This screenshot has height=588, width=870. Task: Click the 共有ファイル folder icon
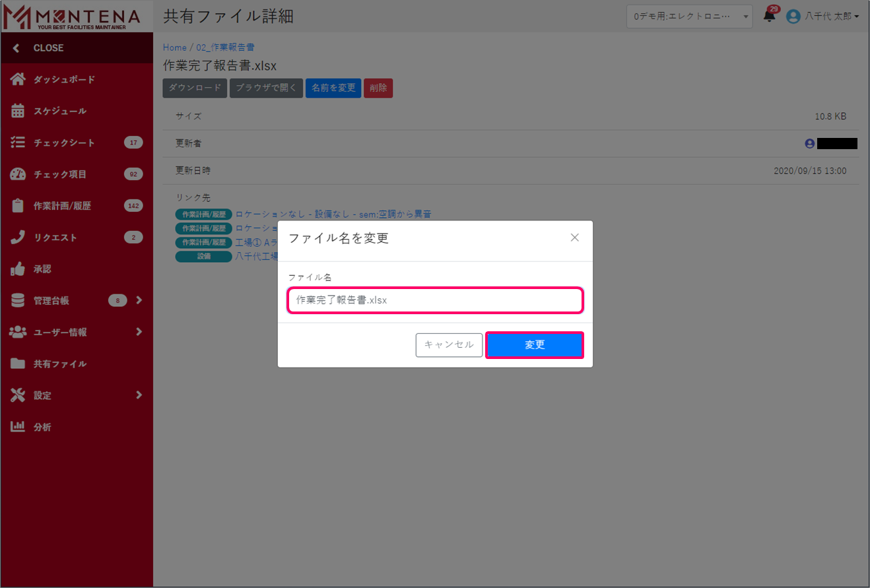tap(18, 364)
